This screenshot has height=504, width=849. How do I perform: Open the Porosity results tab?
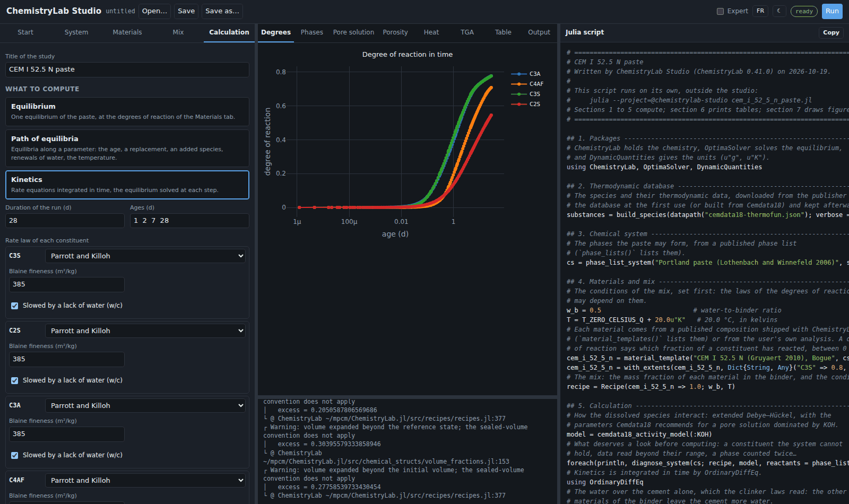[x=395, y=32]
